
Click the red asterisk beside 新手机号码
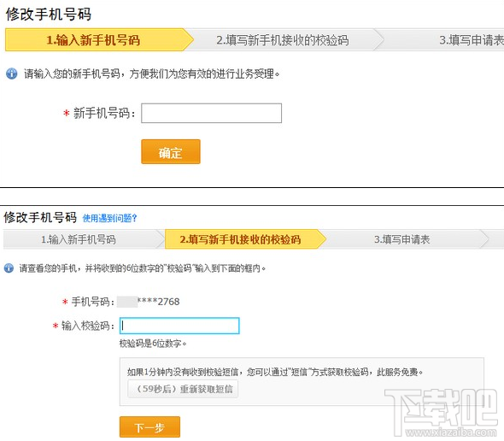(67, 113)
